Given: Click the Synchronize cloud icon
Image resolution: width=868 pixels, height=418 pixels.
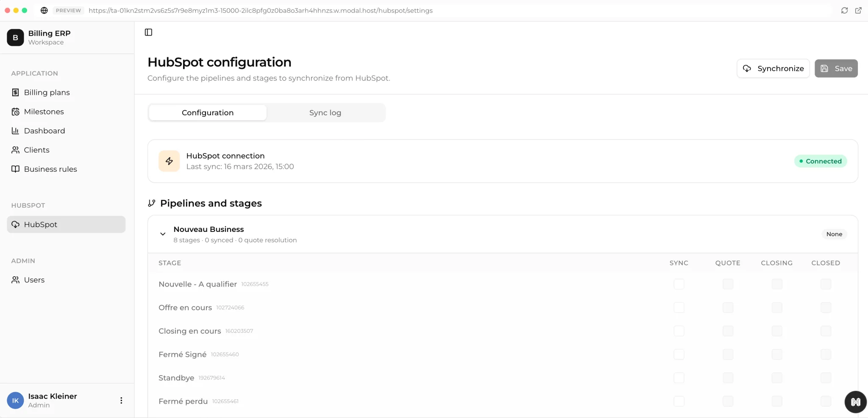Looking at the screenshot, I should pos(747,68).
